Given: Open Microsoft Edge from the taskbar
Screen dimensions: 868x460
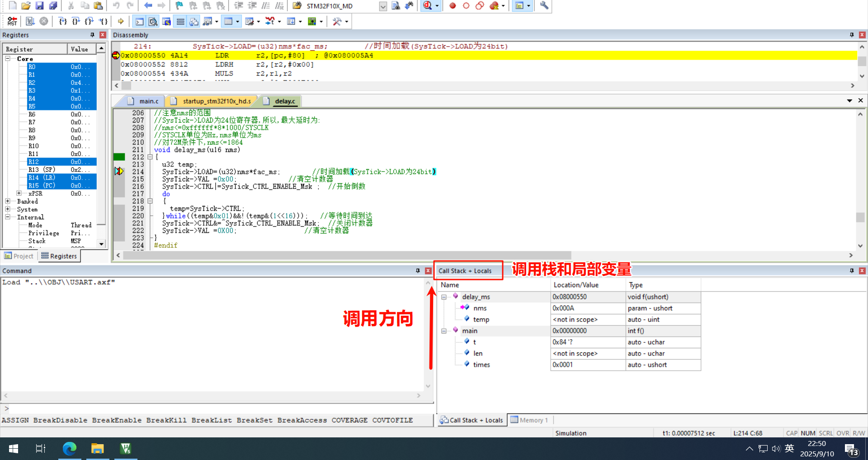Looking at the screenshot, I should coord(69,449).
